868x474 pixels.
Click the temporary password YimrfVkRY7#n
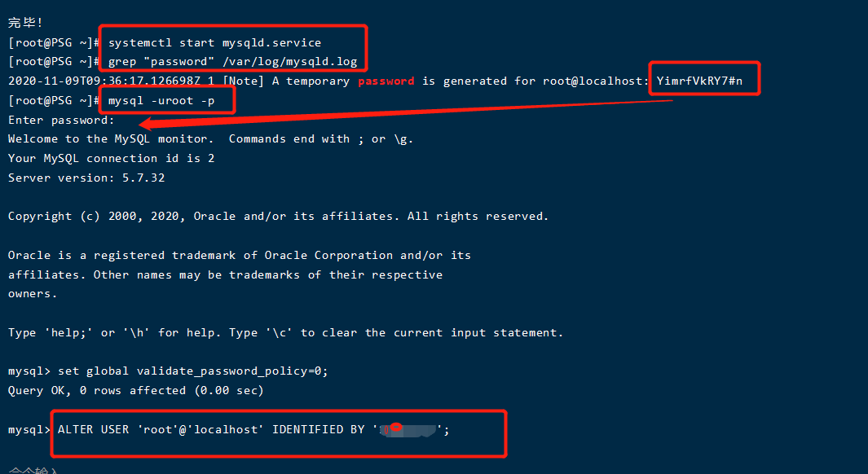coord(699,81)
